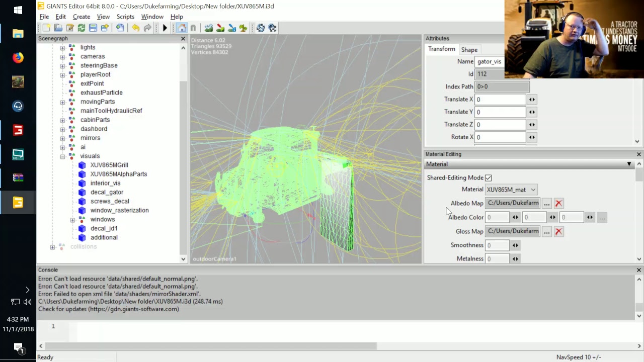The height and width of the screenshot is (362, 644).
Task: Select the foliage paint tree icon
Action: 244,28
